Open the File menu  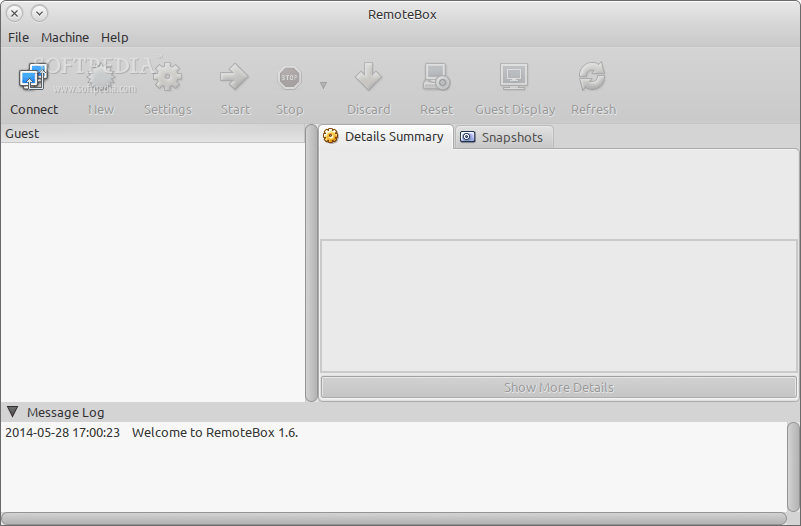coord(18,38)
